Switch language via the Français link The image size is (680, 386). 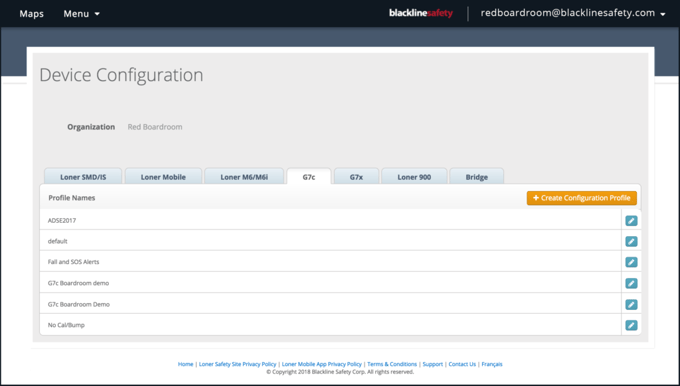point(492,364)
